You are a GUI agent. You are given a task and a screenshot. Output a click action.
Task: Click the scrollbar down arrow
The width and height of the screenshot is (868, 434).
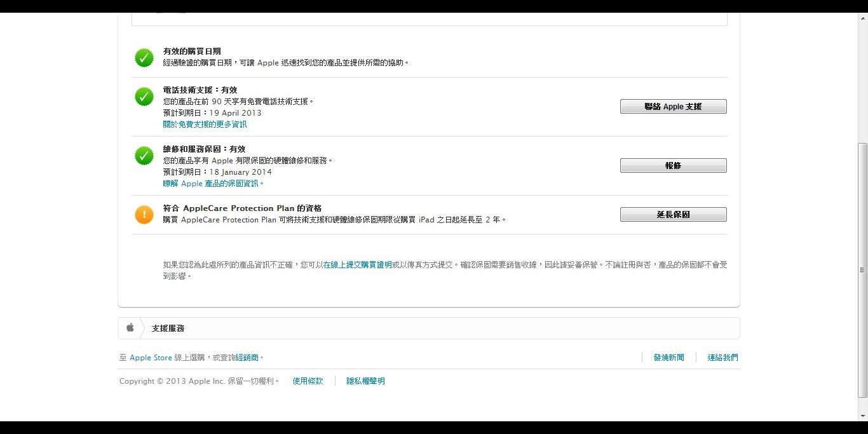point(863,416)
